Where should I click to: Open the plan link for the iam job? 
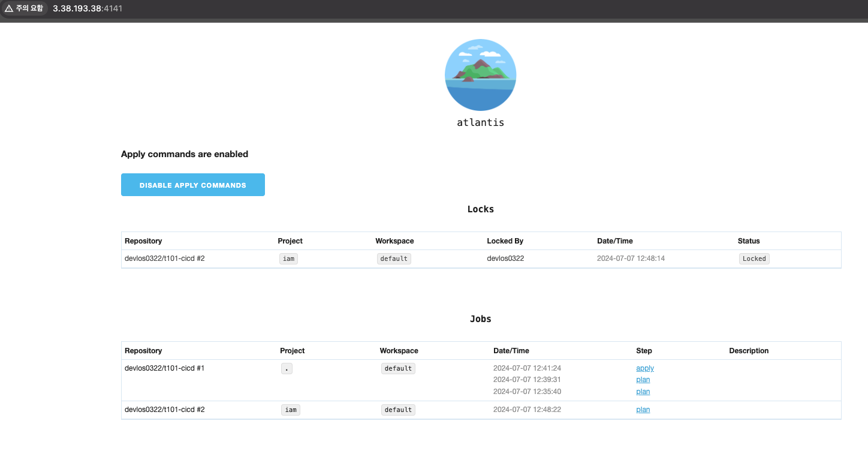pos(643,410)
